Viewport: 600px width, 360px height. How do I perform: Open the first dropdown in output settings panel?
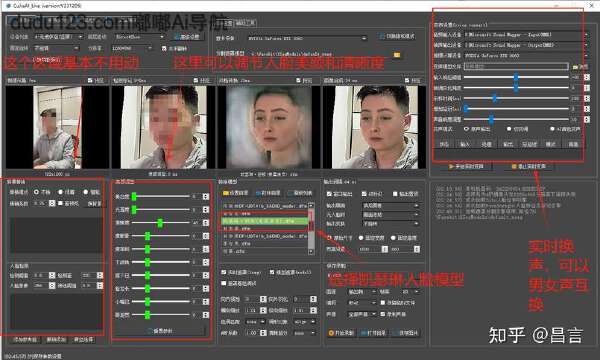click(x=390, y=206)
